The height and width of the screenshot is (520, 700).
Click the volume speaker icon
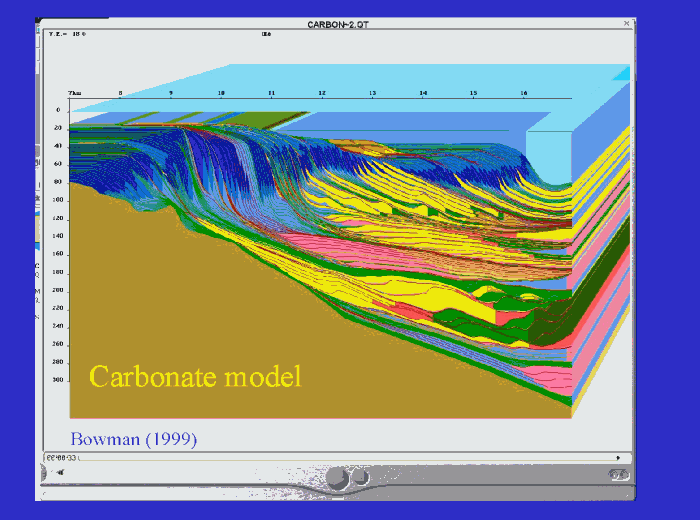coord(60,473)
